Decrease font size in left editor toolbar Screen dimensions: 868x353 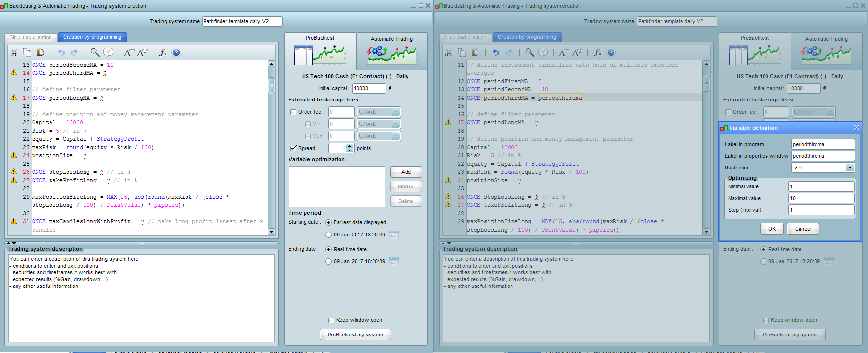pos(128,52)
